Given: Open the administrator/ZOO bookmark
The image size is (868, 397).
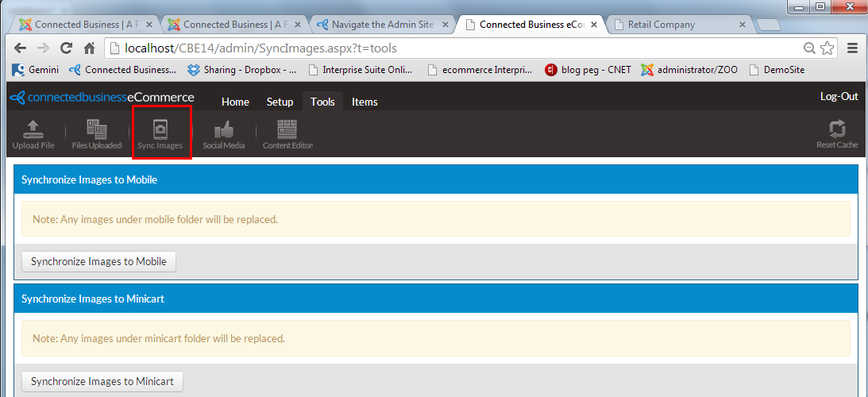Looking at the screenshot, I should [x=689, y=70].
